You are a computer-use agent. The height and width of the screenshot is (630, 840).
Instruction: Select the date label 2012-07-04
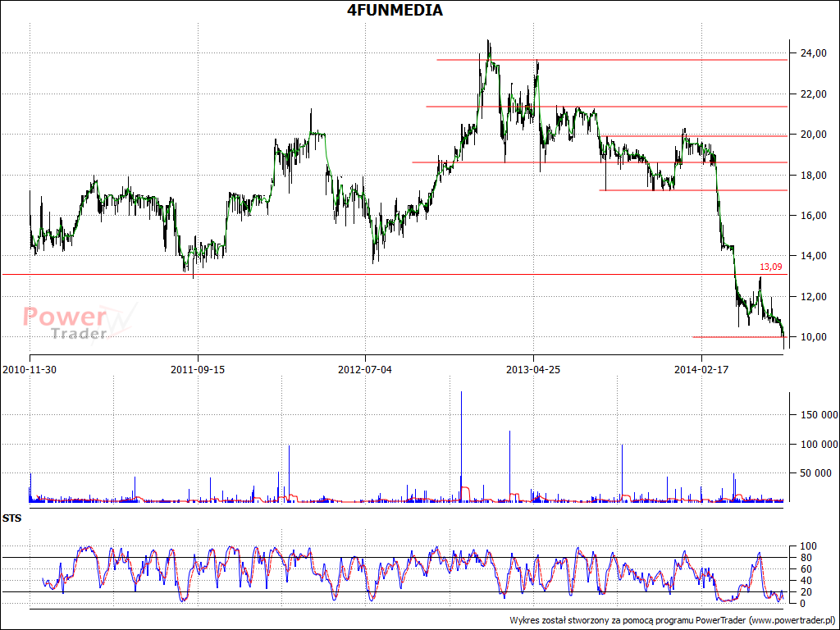[x=365, y=370]
